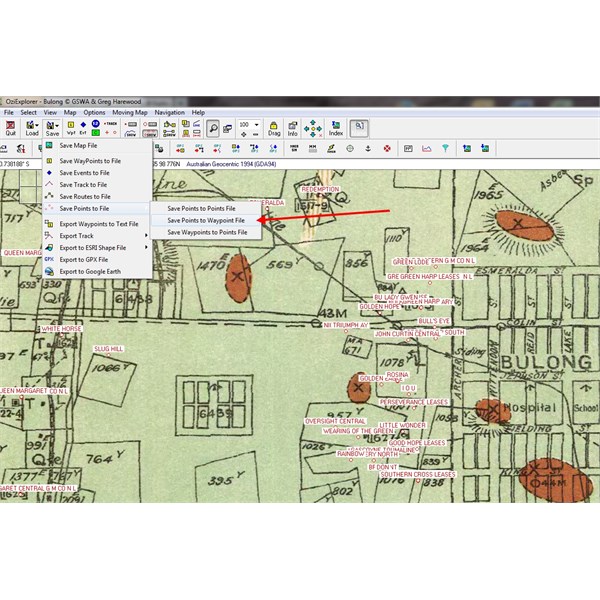
Task: Select the Evt event tool
Action: (83, 128)
